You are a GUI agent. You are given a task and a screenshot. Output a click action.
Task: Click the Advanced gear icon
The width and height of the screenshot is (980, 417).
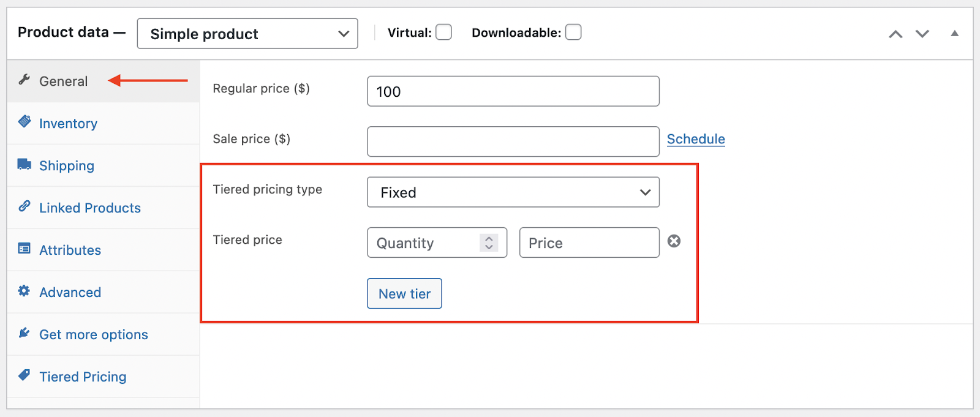coord(24,291)
